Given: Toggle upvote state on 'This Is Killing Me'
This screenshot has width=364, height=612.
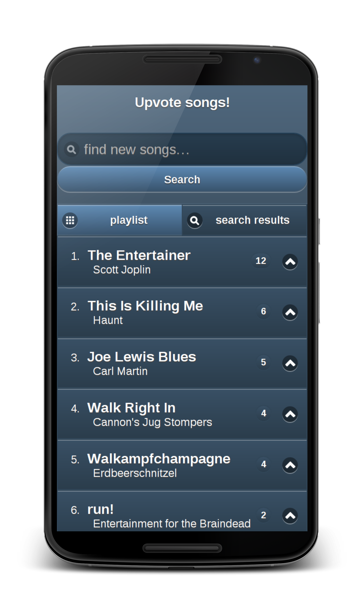Looking at the screenshot, I should point(288,311).
